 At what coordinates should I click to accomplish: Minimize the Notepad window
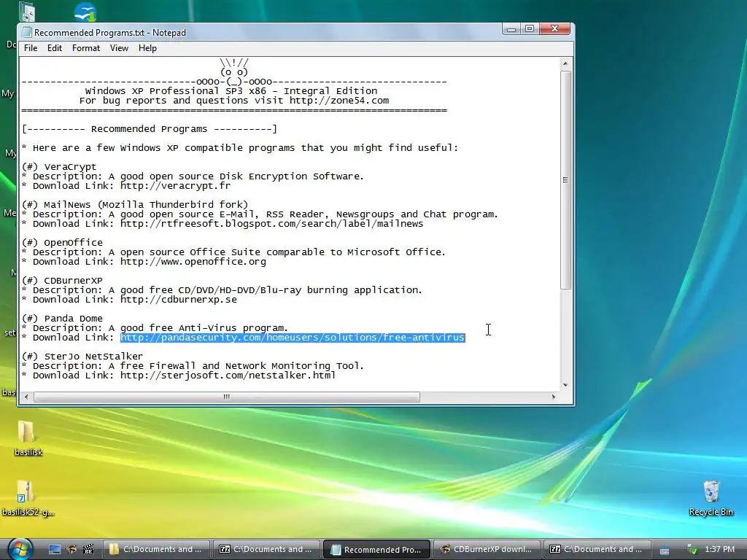511,29
